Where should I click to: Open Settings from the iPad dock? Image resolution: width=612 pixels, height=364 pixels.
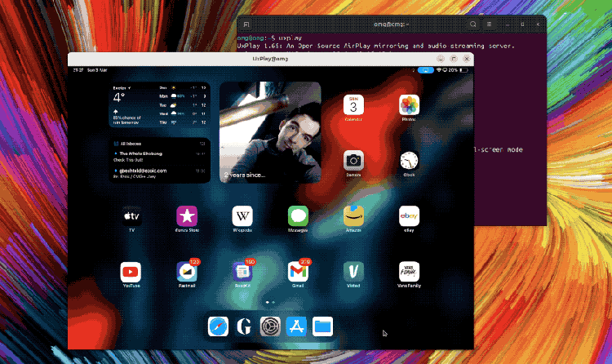tap(270, 326)
